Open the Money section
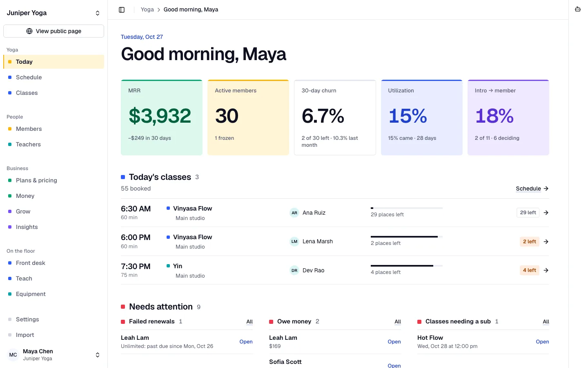The width and height of the screenshot is (588, 368). (53, 196)
